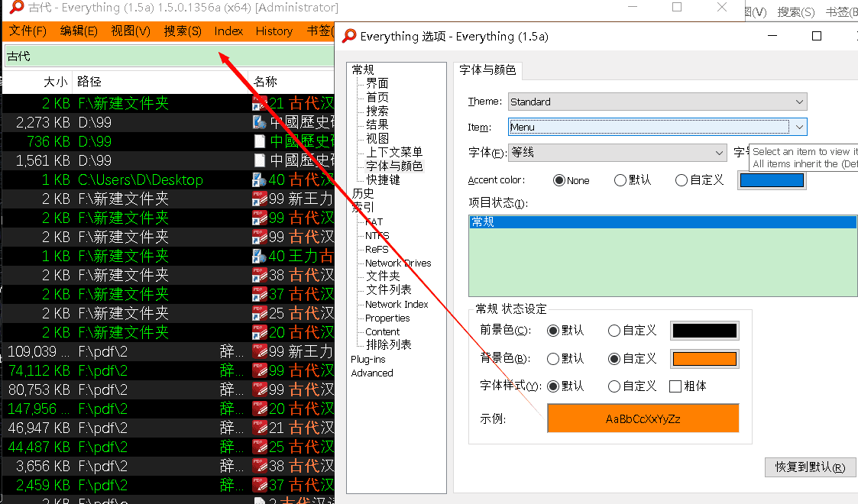Select 自定义 radio for 前景色
858x504 pixels.
[x=614, y=331]
